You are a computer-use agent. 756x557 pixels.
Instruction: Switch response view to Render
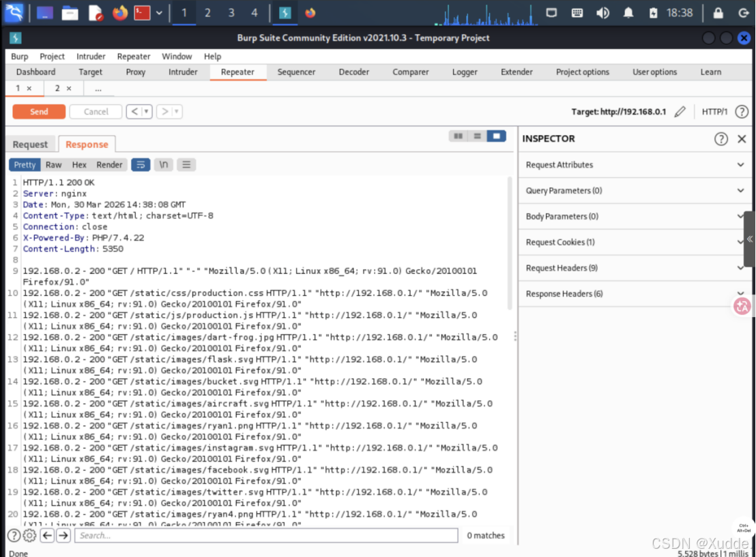(109, 165)
